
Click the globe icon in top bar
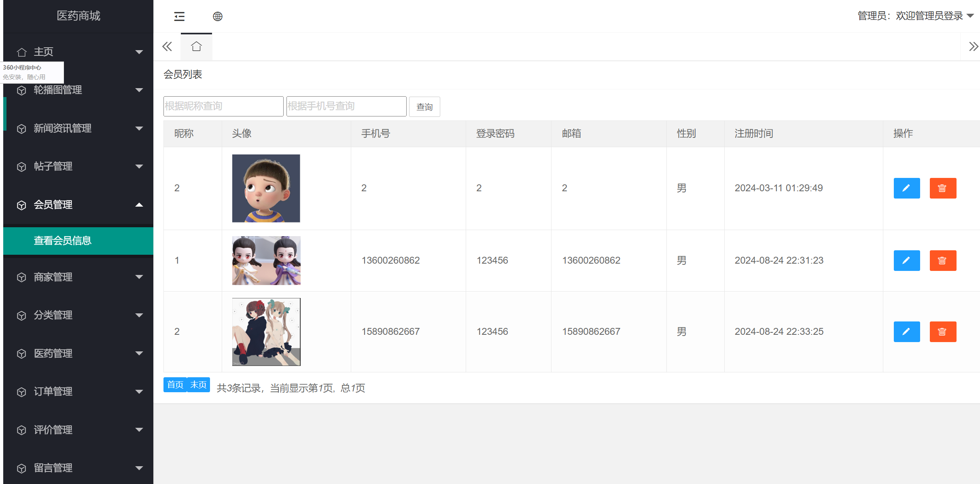tap(218, 16)
